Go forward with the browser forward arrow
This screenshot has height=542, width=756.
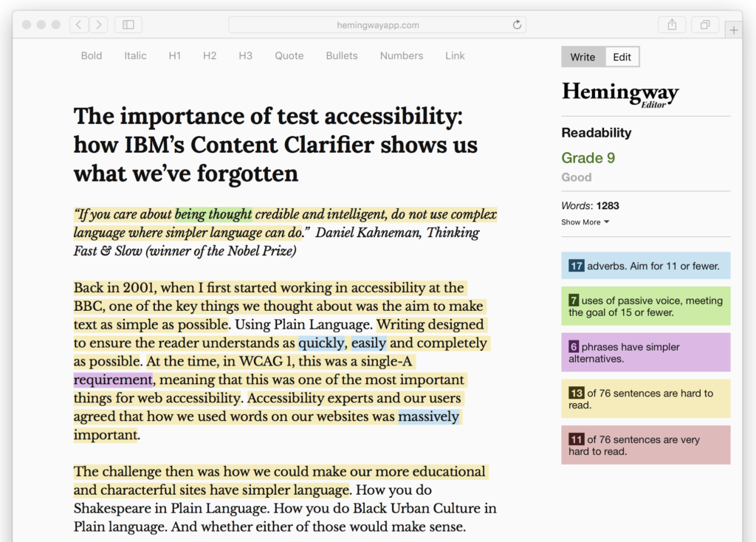(x=98, y=24)
